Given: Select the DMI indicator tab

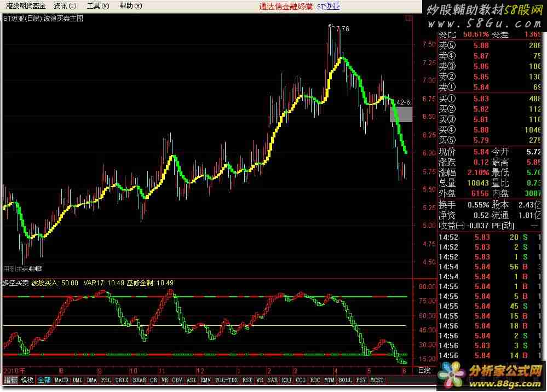Looking at the screenshot, I should (77, 380).
